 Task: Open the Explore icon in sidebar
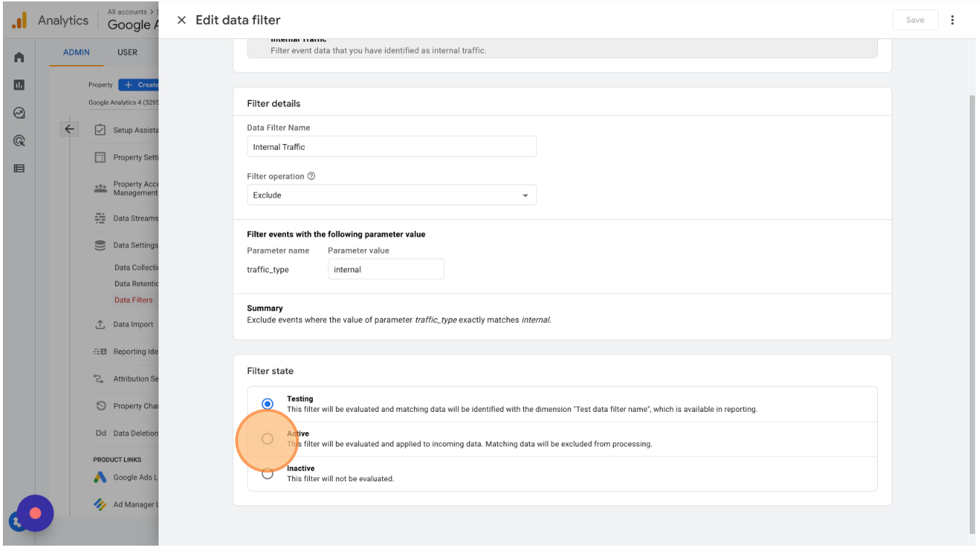(x=20, y=113)
